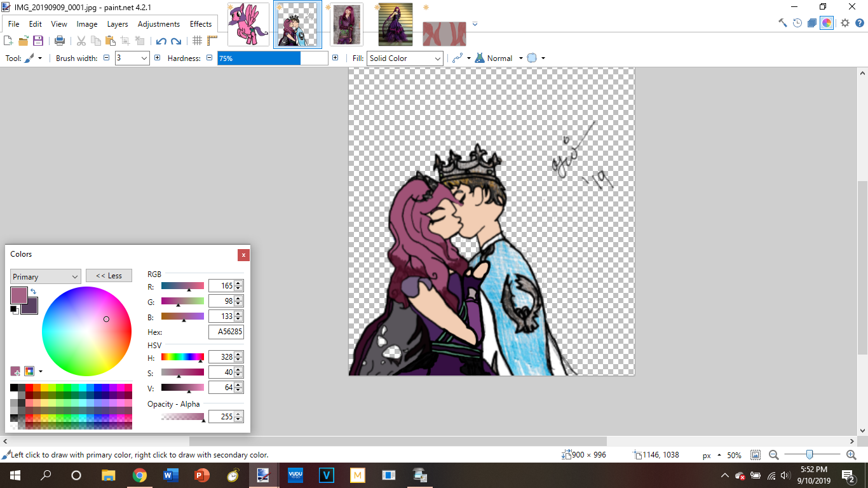Viewport: 868px width, 488px height.
Task: Open the Fill Solid Color dropdown
Action: point(405,58)
